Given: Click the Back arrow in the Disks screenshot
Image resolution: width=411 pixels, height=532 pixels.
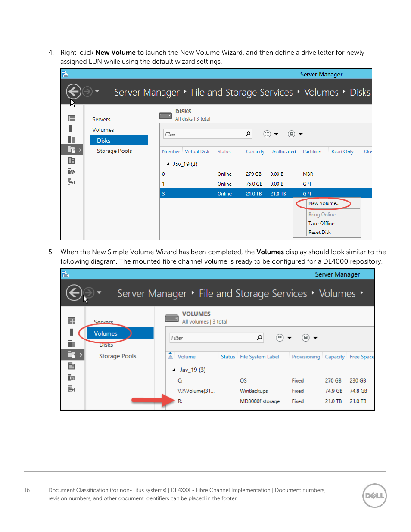Looking at the screenshot, I should (x=74, y=91).
